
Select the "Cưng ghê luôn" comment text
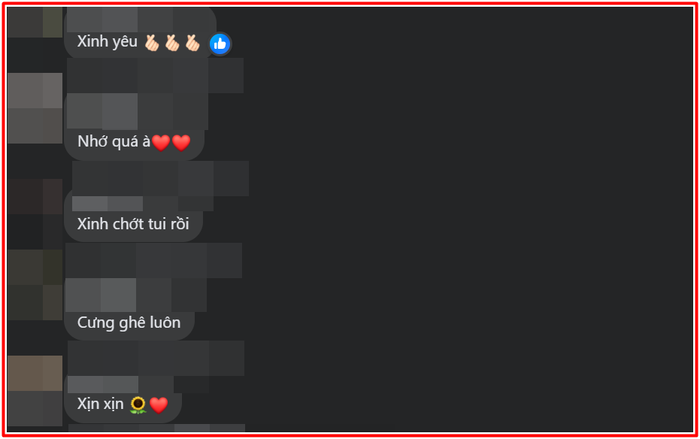129,322
